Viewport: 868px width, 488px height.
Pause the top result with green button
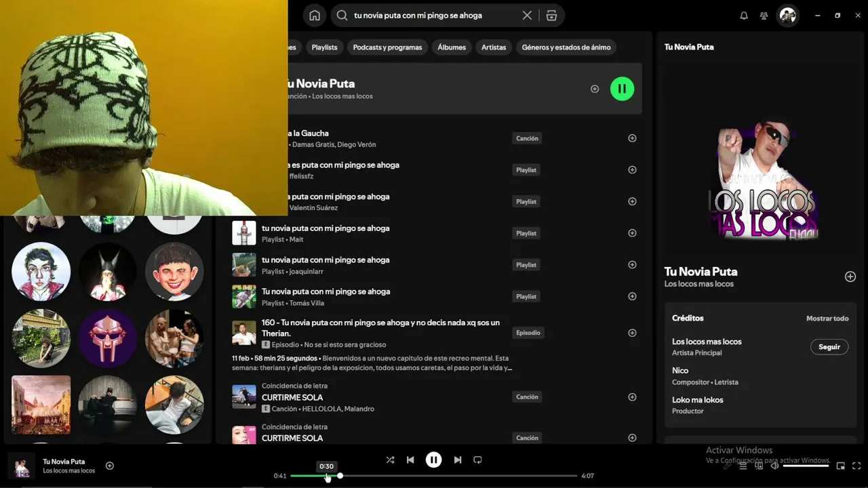[x=622, y=89]
